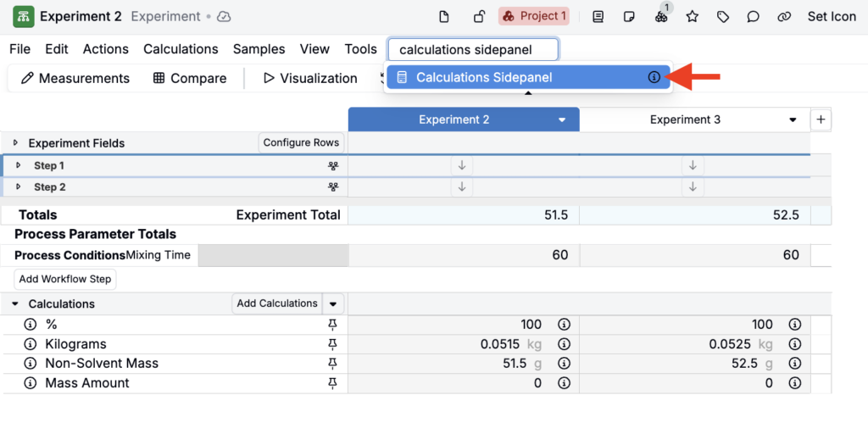Expand the Step 1 row
The height and width of the screenshot is (423, 868).
click(19, 165)
